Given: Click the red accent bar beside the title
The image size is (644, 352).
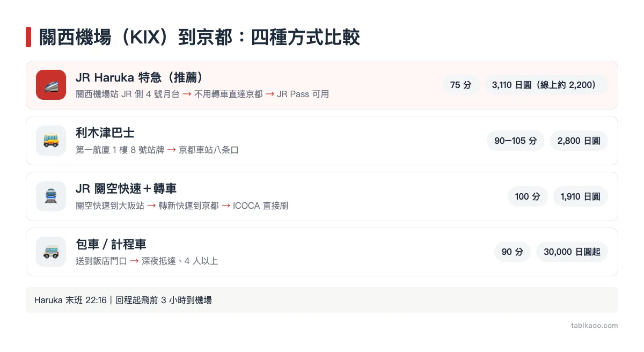Looking at the screenshot, I should click(28, 37).
